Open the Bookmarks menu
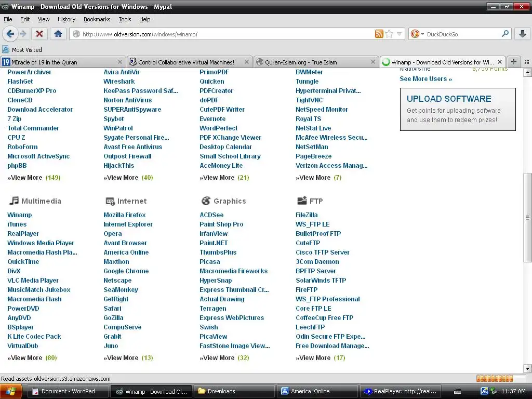Screen dimensions: 532x399 (x=97, y=19)
